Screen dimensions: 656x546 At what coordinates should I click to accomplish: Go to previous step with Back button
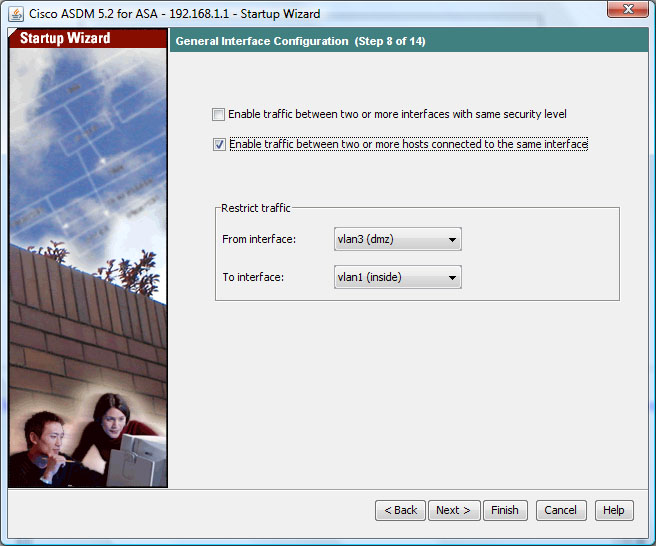(400, 510)
